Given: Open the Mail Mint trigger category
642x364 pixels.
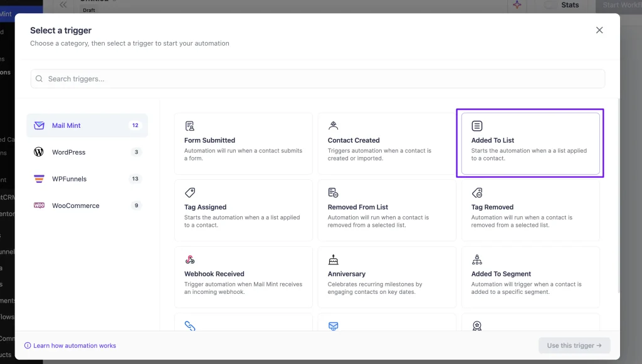Looking at the screenshot, I should click(87, 125).
